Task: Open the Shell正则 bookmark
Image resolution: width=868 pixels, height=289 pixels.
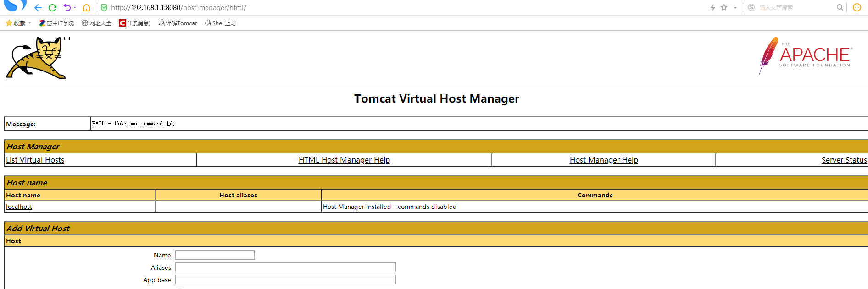Action: (x=220, y=23)
